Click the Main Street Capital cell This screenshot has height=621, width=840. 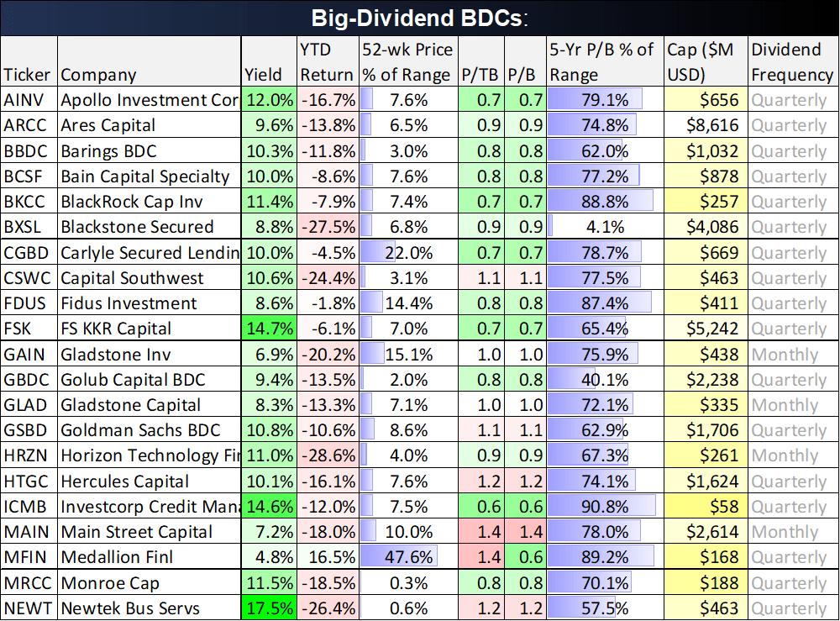coord(149,532)
